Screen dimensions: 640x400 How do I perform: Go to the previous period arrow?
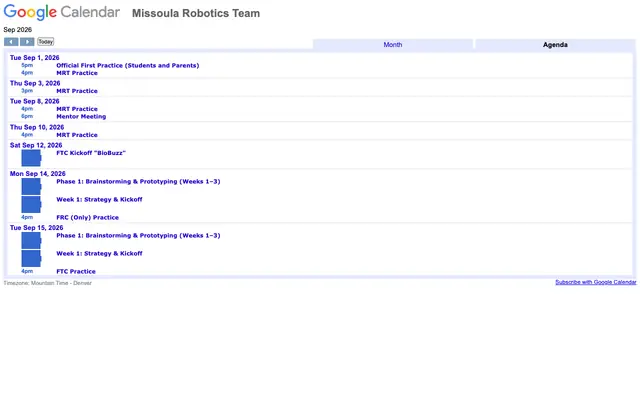pos(11,42)
